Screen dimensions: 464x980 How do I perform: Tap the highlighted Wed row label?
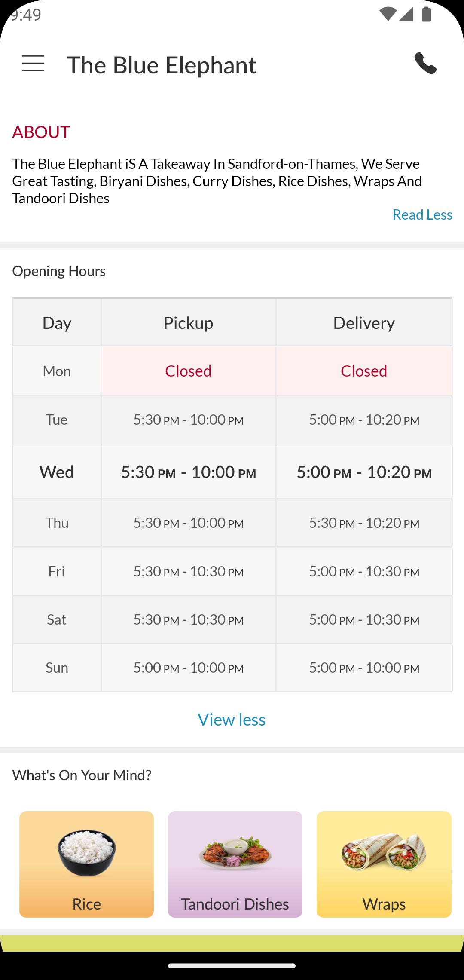pos(57,472)
